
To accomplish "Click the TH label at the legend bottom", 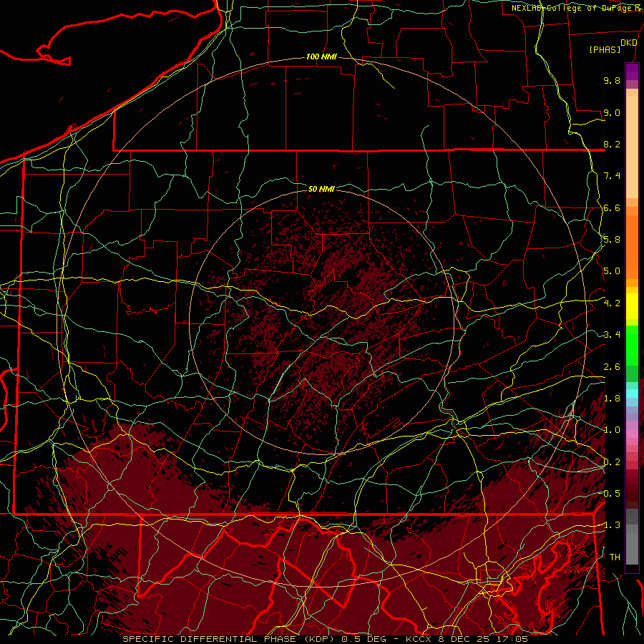I will click(615, 557).
